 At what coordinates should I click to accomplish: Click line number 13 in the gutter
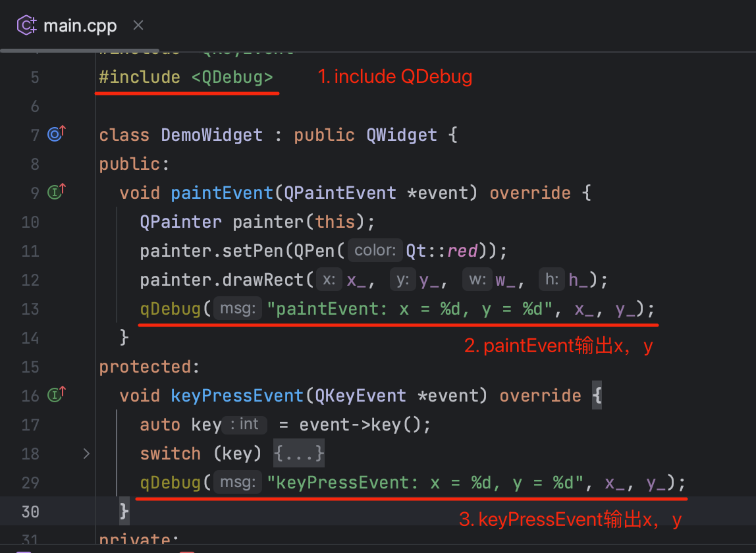(30, 309)
